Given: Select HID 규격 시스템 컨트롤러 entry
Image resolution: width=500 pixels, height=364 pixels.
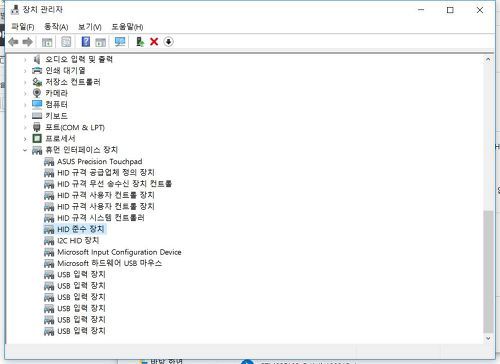Looking at the screenshot, I should (101, 218).
